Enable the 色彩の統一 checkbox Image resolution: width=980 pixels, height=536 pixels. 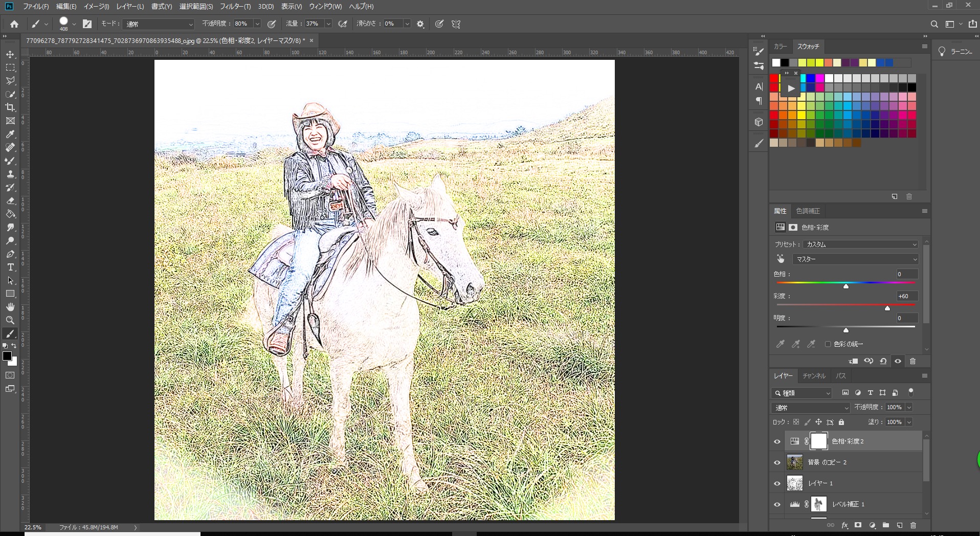coord(828,344)
